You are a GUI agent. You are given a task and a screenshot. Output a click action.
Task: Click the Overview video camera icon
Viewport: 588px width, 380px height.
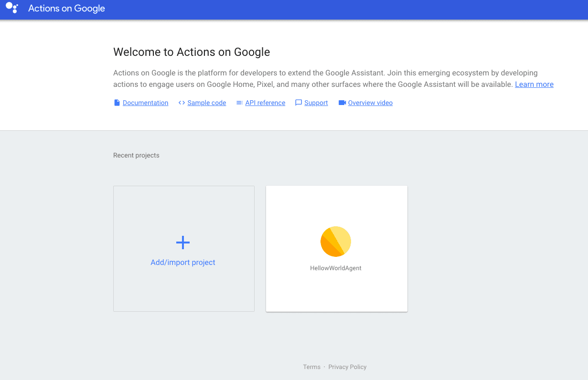pos(342,103)
